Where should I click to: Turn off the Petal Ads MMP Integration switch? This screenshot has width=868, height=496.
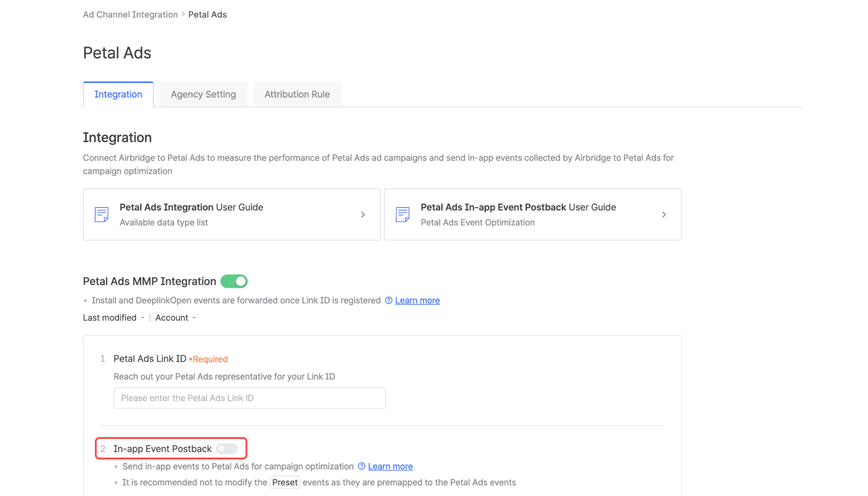point(234,281)
